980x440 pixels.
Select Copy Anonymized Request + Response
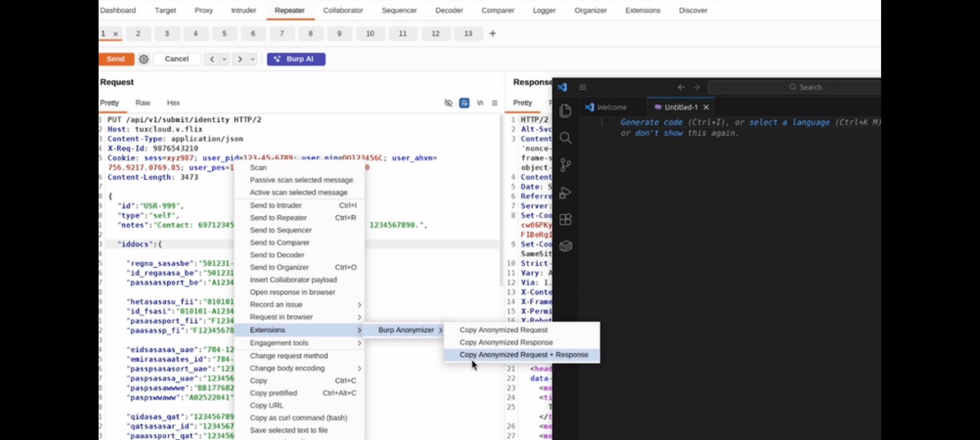click(x=523, y=355)
